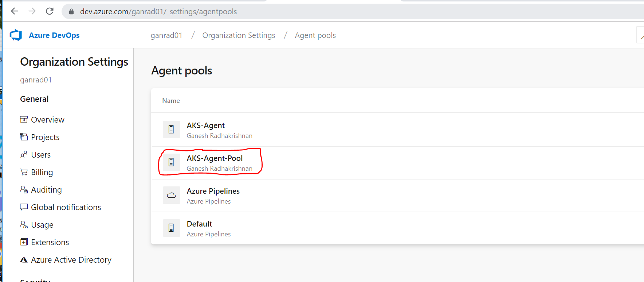Click the browser forward arrow
The height and width of the screenshot is (282, 644).
[x=32, y=11]
